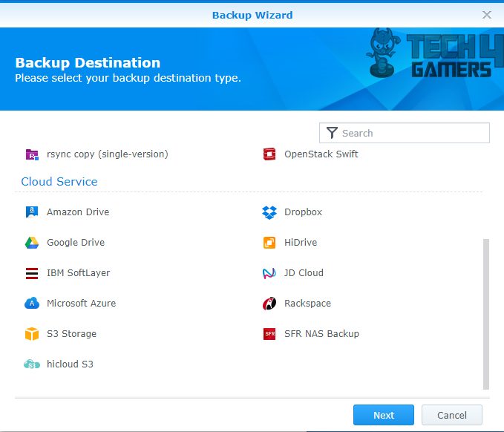The image size is (504, 432).
Task: Choose the "Google Drive" text
Action: tap(76, 243)
